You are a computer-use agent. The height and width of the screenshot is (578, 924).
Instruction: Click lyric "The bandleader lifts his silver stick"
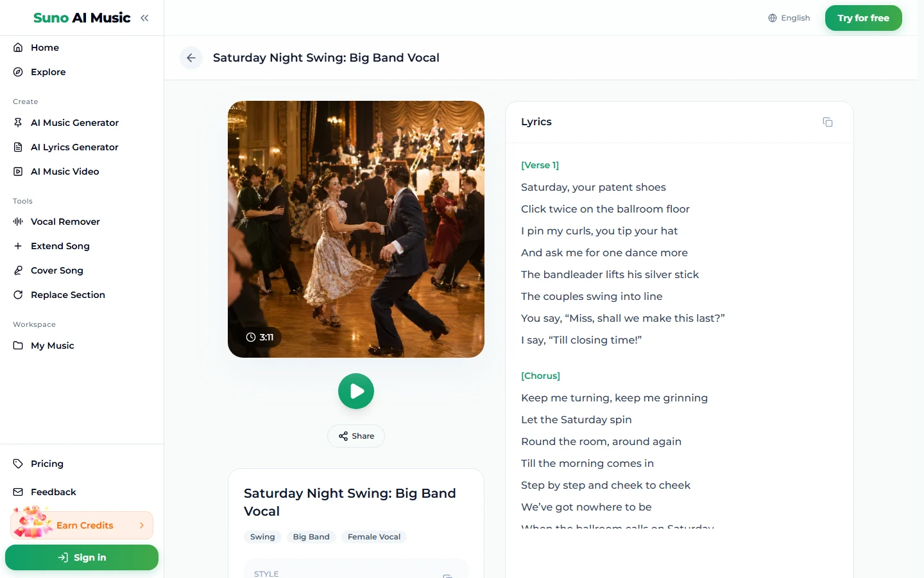pyautogui.click(x=610, y=274)
